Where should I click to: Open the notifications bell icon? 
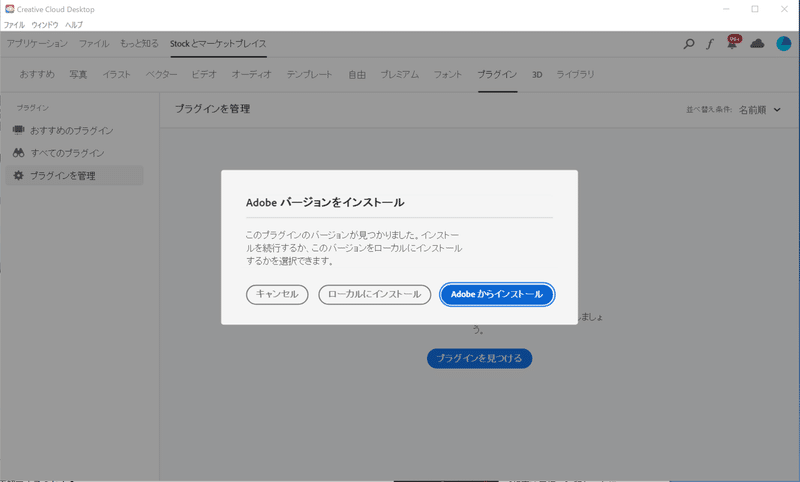point(732,43)
